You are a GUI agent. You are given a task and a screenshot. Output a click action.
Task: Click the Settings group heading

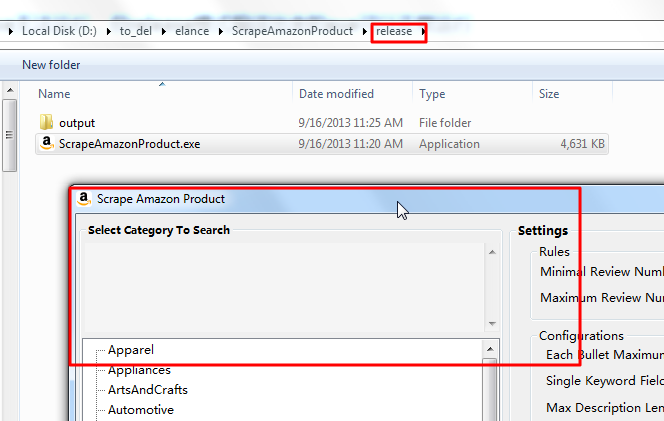(x=543, y=230)
